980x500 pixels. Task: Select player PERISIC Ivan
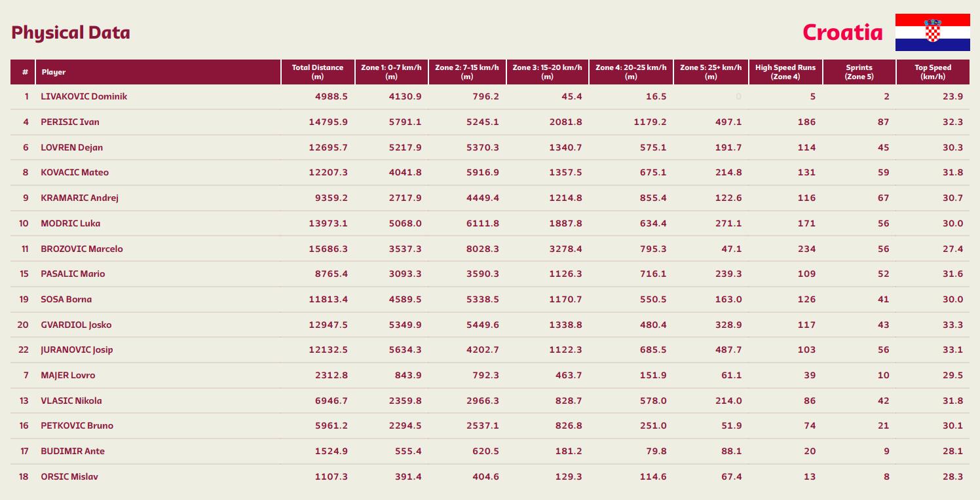[70, 122]
